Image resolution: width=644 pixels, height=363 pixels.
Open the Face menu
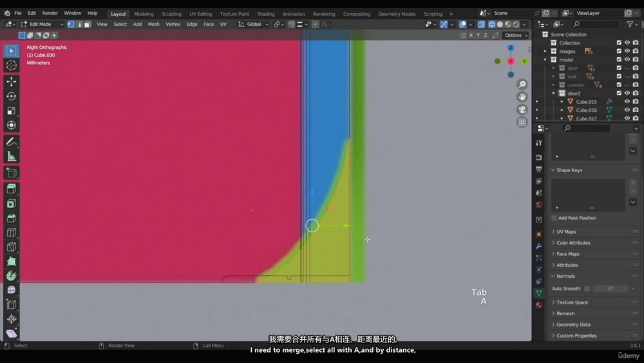click(209, 25)
